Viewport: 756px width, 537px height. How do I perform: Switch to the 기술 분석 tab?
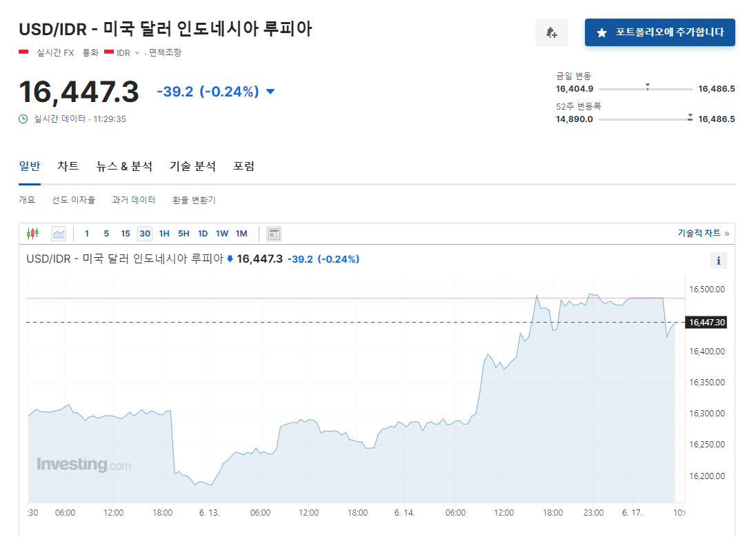(x=192, y=166)
